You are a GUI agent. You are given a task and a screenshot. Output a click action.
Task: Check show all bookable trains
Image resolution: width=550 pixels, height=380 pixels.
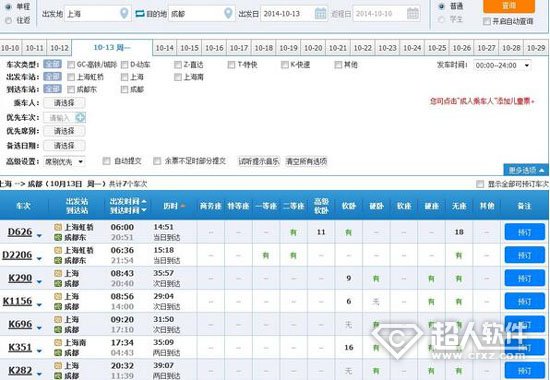tap(480, 184)
